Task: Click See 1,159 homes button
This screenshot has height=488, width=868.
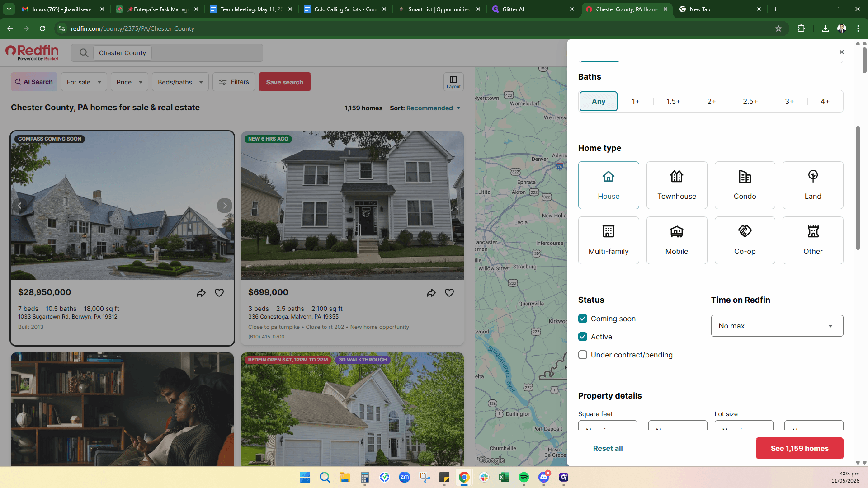Action: 799,448
